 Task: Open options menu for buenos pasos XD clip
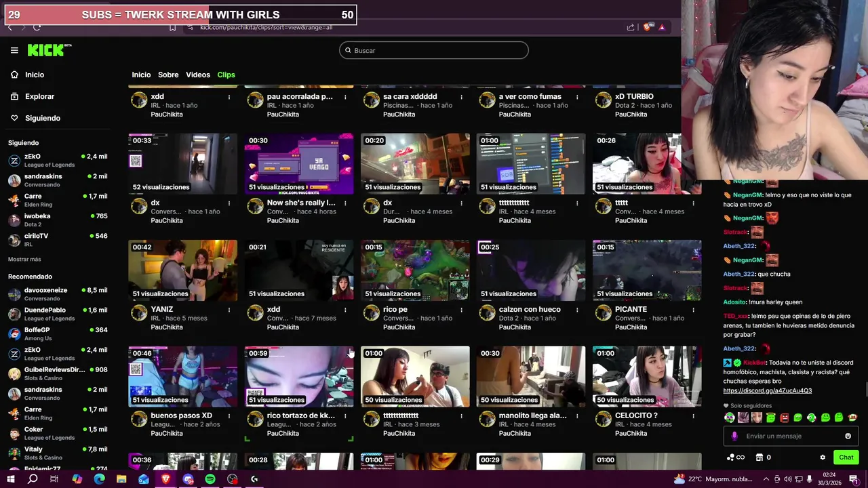tap(229, 415)
